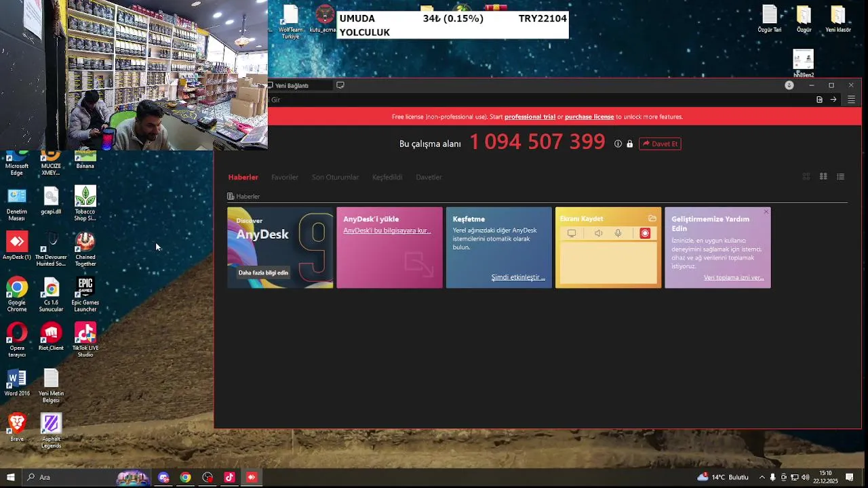Click the TikTok taskbar icon
868x488 pixels.
(x=229, y=477)
